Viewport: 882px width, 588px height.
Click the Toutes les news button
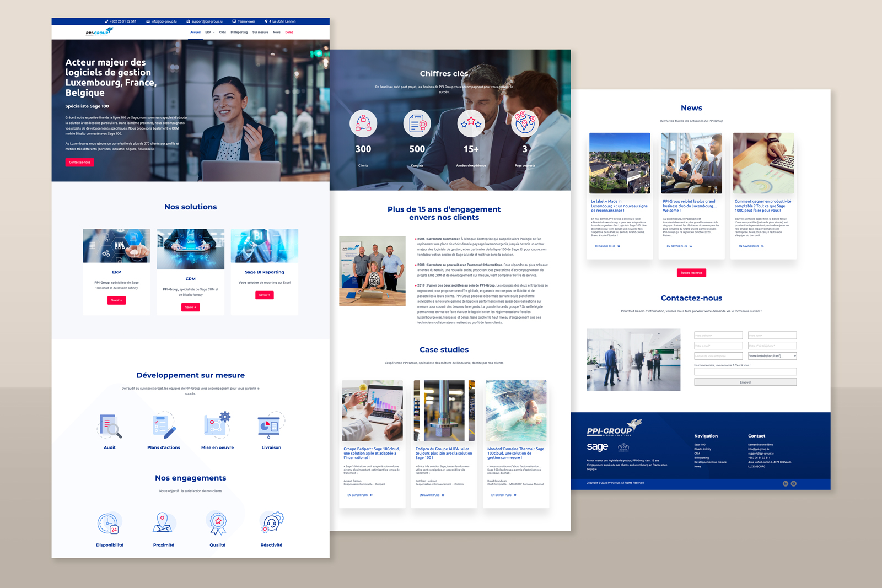pos(691,273)
